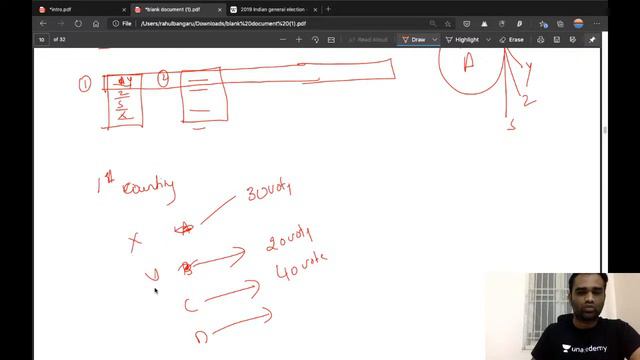This screenshot has width=640, height=360.
Task: Activate the Draw tool
Action: (x=413, y=40)
